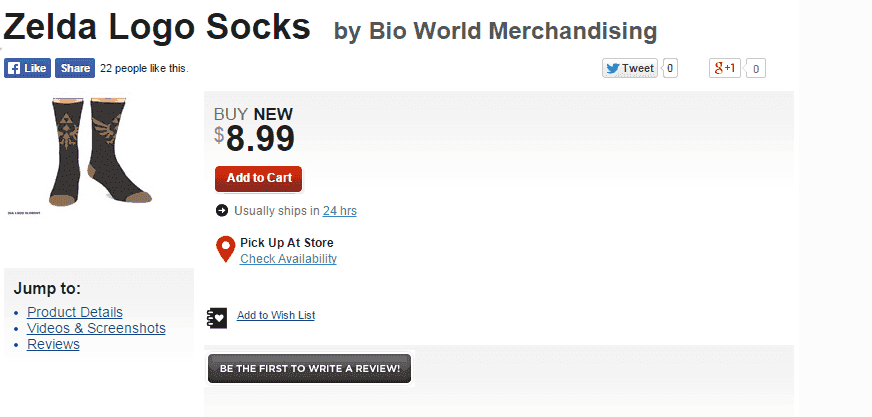Click the Facebook Like button
Image resolution: width=872 pixels, height=417 pixels.
[27, 68]
